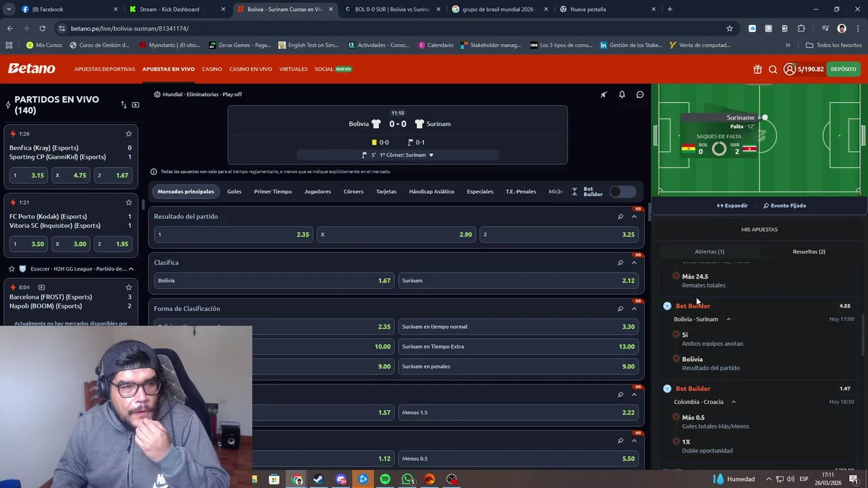Click Expandir under the match tracker
The width and height of the screenshot is (868, 488).
(732, 205)
